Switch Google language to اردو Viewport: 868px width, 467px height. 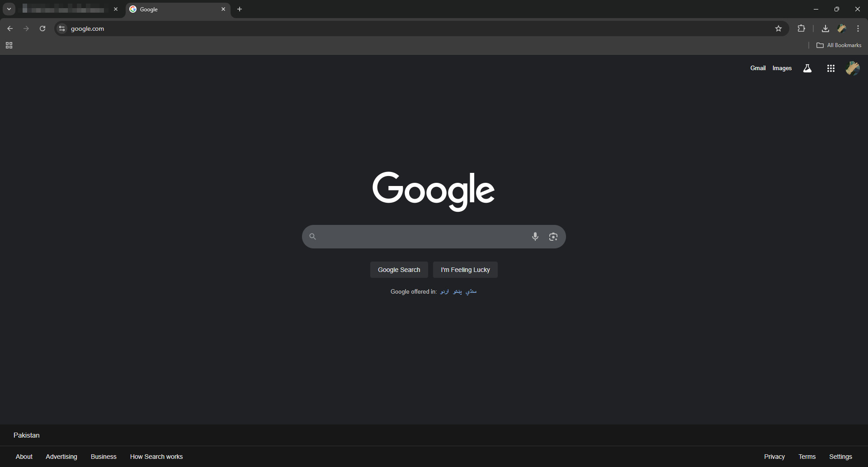[445, 292]
